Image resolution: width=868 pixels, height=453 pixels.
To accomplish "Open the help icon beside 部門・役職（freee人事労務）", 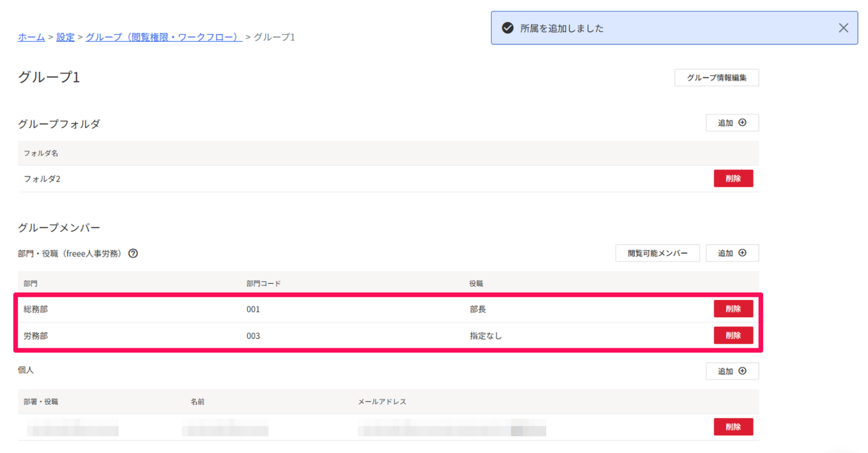I will point(133,253).
